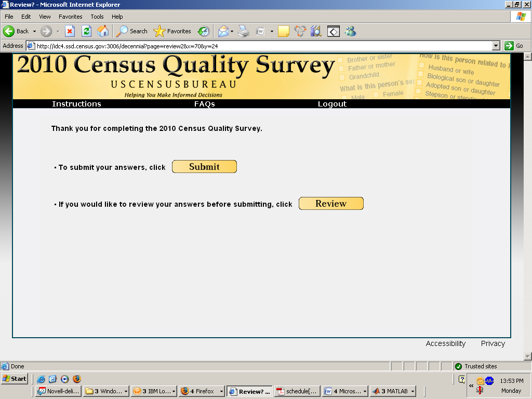Open the Instructions link

pos(77,104)
